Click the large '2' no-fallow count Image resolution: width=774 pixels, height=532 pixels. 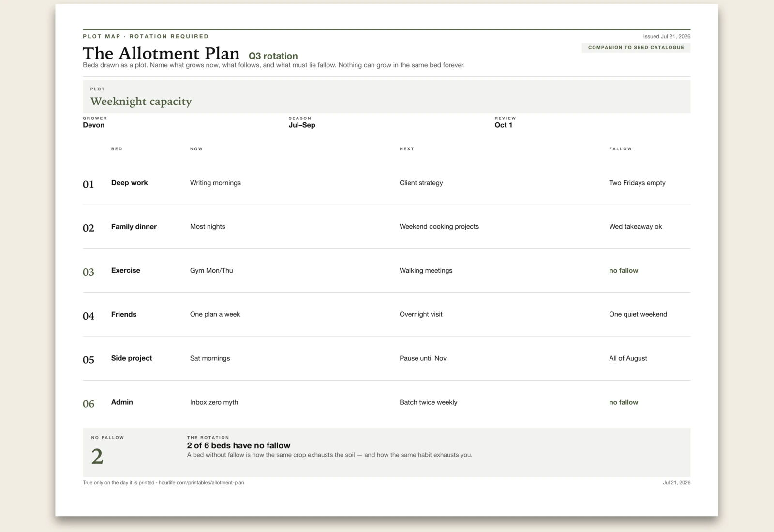click(97, 457)
